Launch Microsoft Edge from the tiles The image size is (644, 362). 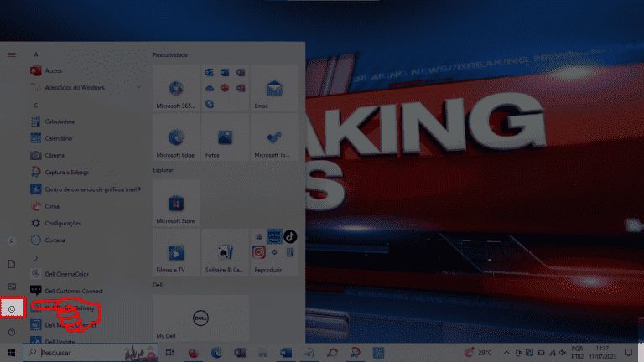coord(176,138)
